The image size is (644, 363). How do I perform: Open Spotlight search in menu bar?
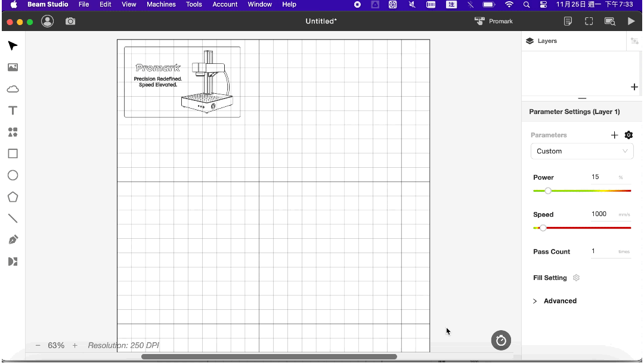(x=527, y=5)
